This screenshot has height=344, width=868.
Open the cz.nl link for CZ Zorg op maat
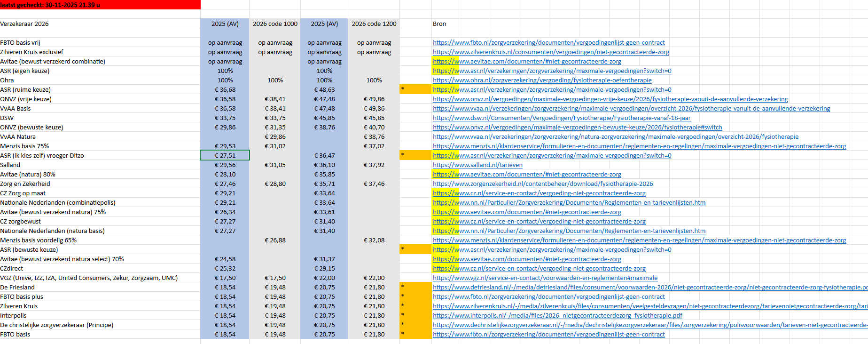tap(539, 193)
